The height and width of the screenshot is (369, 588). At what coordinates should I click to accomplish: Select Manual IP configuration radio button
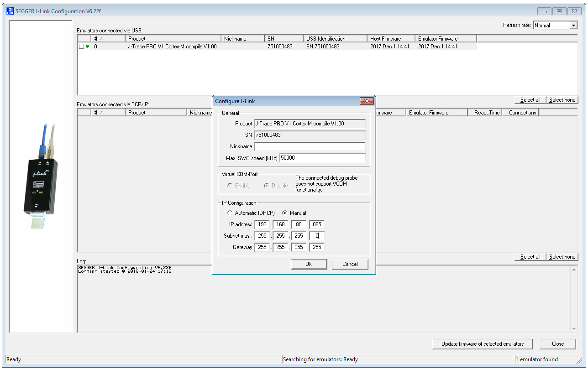[284, 213]
